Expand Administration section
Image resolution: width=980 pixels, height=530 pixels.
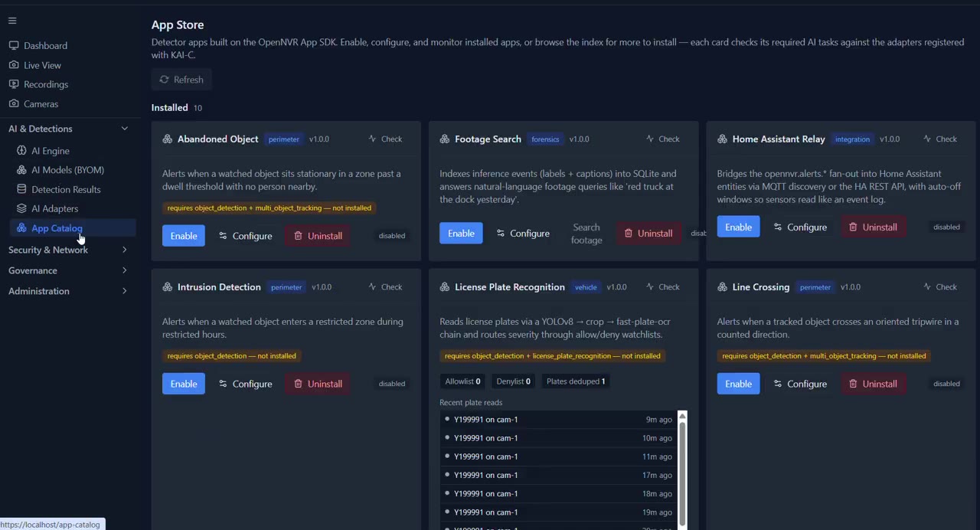[x=68, y=291]
